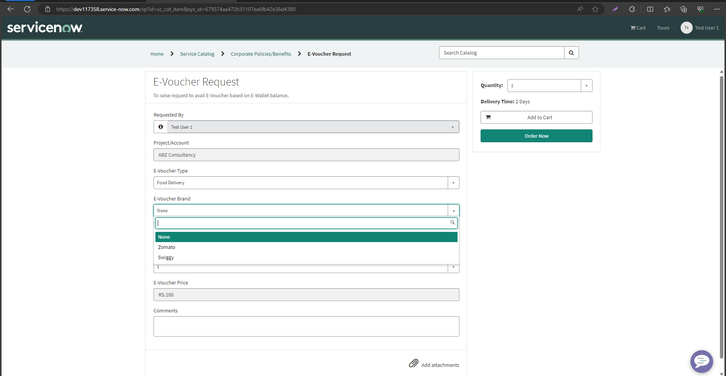Add this page to favorites (star icon)
The image size is (726, 376).
point(595,9)
